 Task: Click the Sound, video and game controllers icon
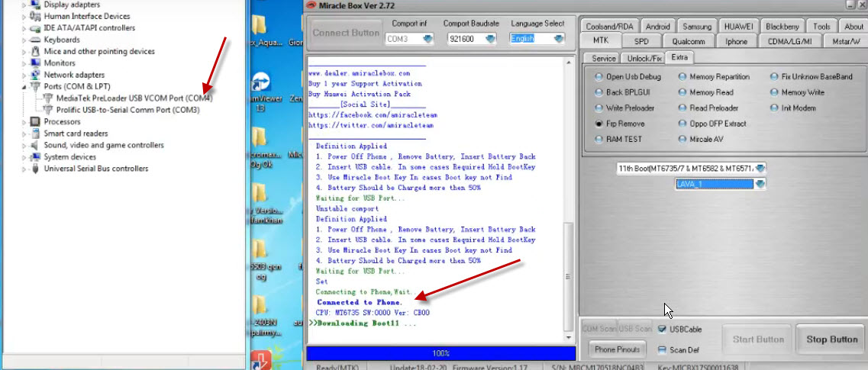coord(35,145)
